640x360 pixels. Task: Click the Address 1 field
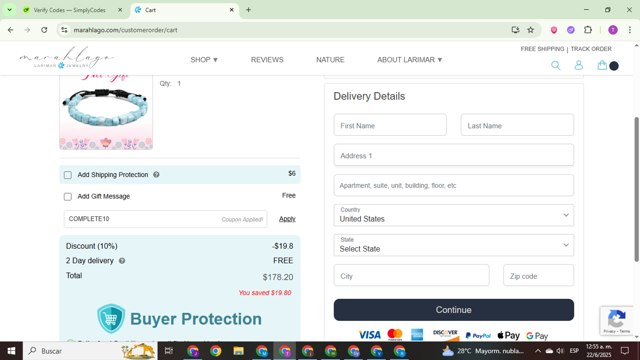pos(453,155)
